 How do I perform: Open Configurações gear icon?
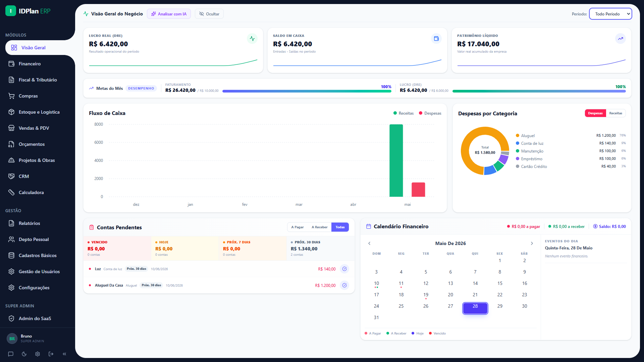coord(11,288)
